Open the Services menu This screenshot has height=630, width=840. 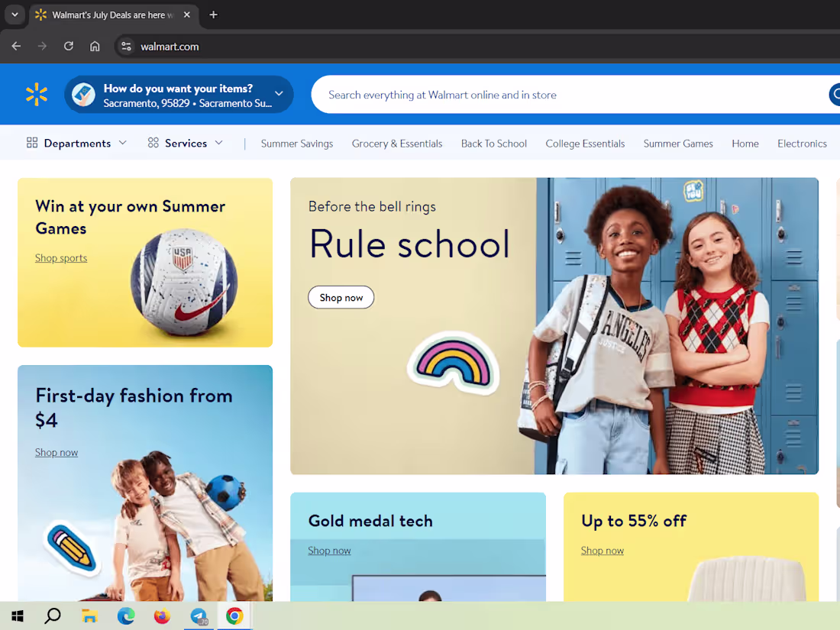tap(186, 143)
